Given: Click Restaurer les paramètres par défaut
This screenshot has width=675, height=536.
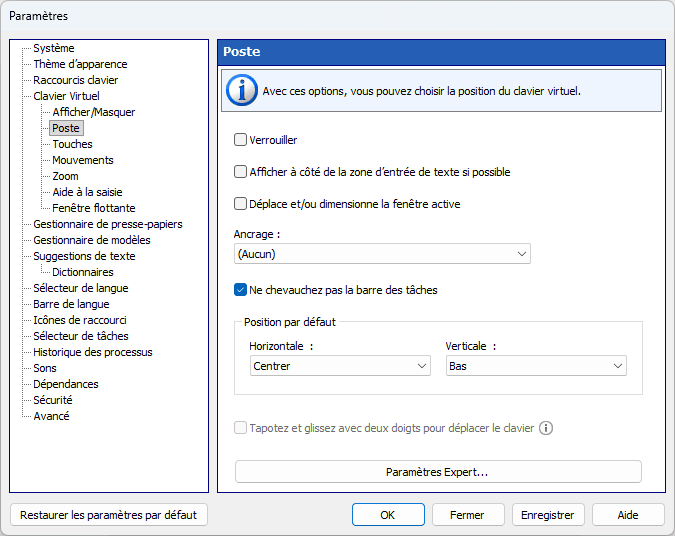Looking at the screenshot, I should click(108, 515).
